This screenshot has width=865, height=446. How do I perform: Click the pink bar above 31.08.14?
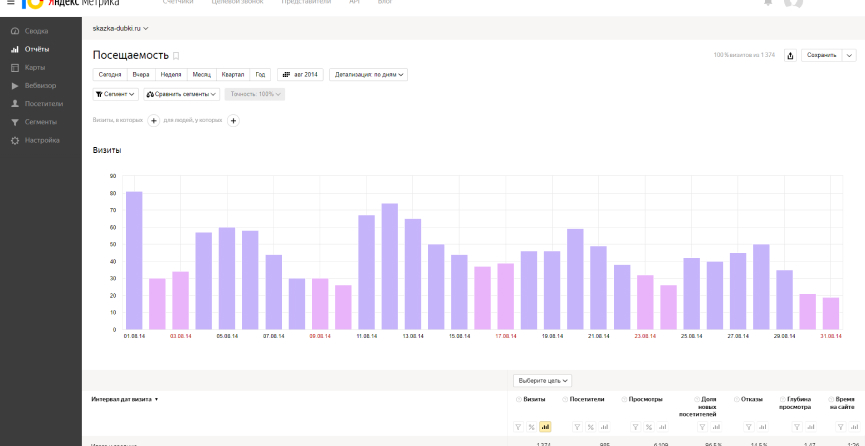[831, 314]
